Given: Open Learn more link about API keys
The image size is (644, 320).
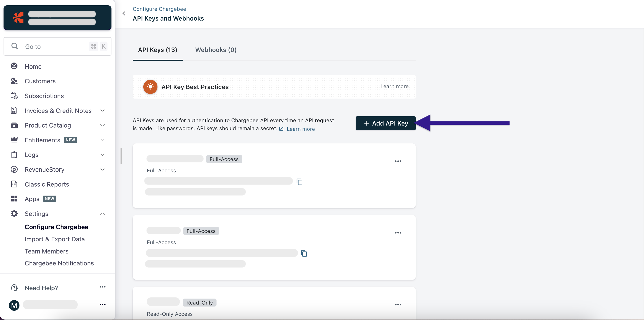Looking at the screenshot, I should tap(301, 129).
